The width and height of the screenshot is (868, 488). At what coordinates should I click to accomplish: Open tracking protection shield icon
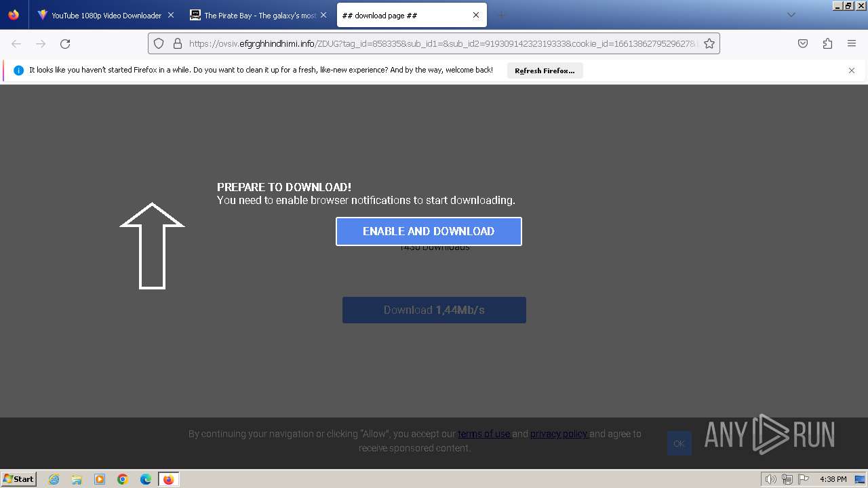(159, 43)
